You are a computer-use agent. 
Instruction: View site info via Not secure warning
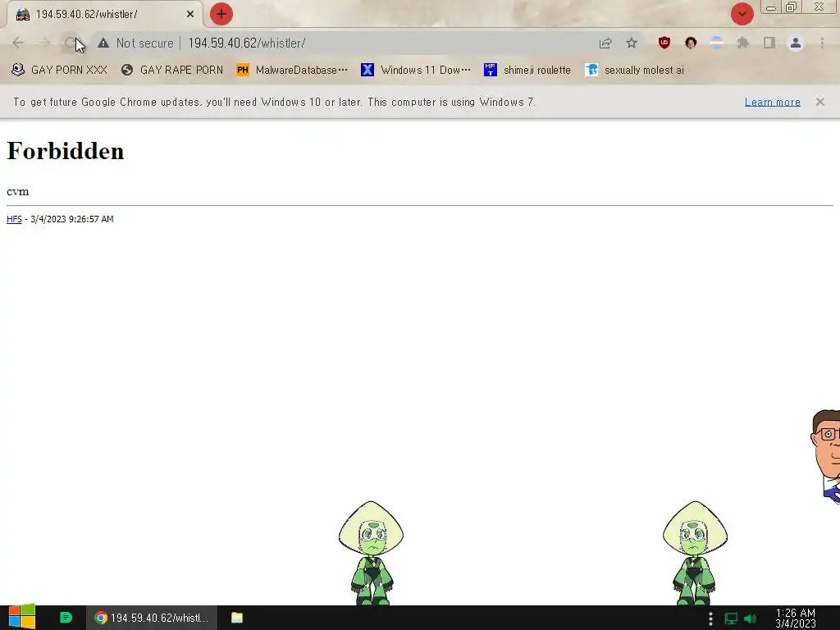tap(135, 43)
